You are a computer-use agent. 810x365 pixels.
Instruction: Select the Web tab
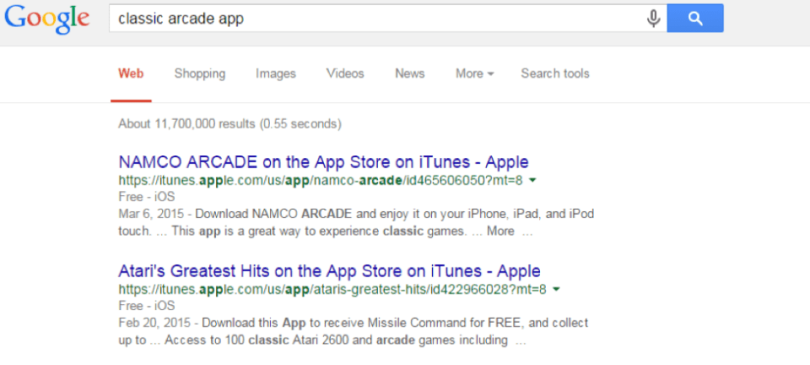(x=131, y=74)
